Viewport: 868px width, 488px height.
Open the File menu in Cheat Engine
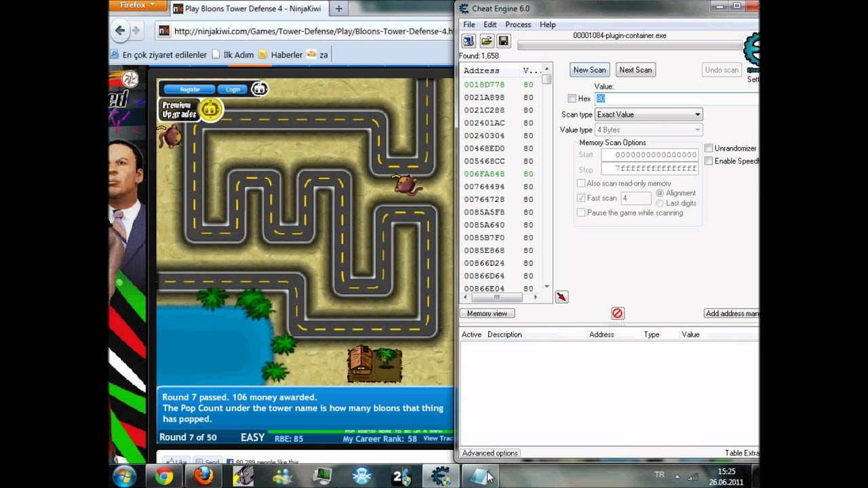click(x=469, y=24)
